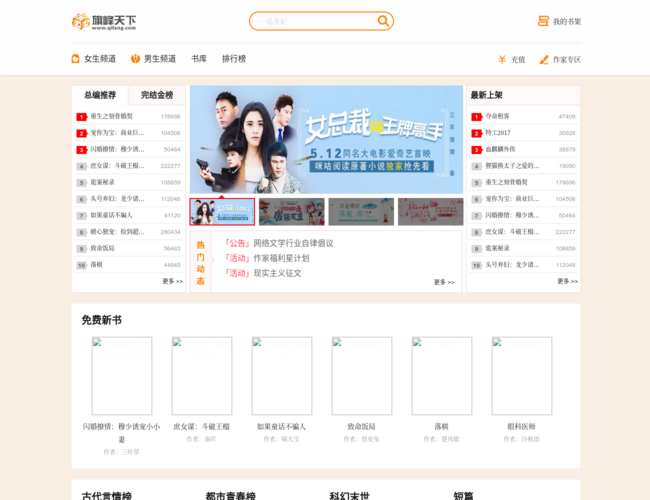Click book title 闪婚撩情：穆少诱宠小小妻
This screenshot has height=500, width=650.
[121, 433]
